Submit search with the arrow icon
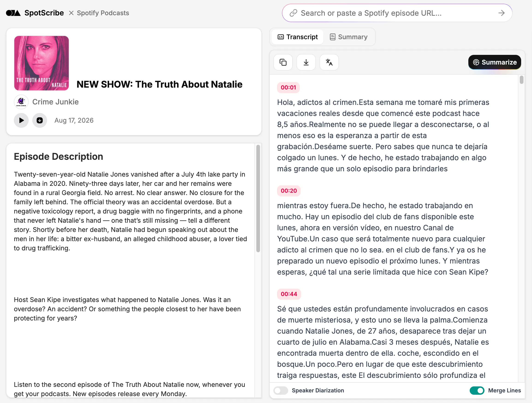Viewport: 532px width, 403px height. (x=502, y=13)
